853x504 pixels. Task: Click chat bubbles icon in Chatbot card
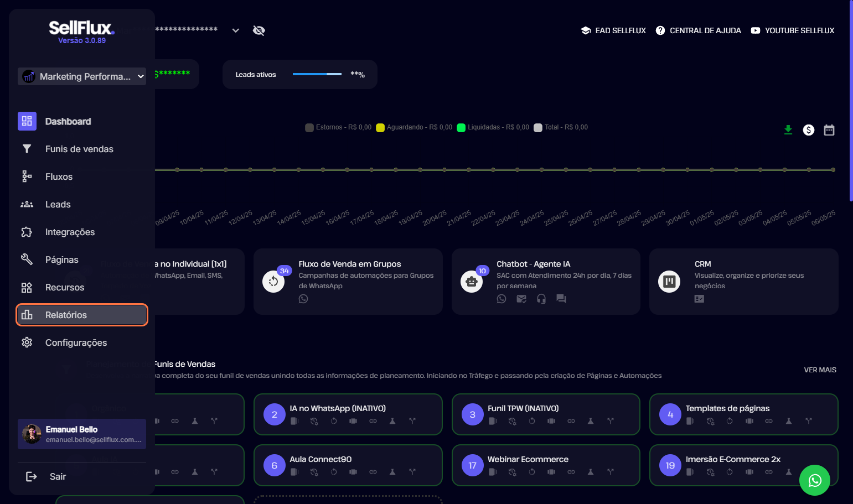click(561, 299)
